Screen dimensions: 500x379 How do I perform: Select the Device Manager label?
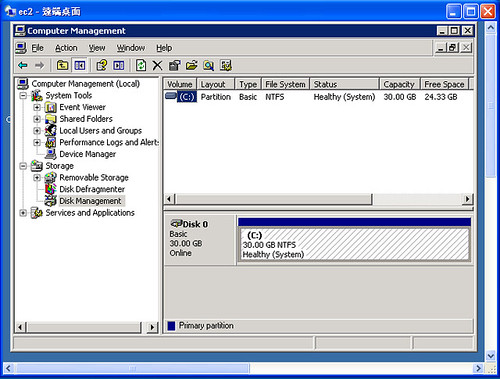(88, 154)
